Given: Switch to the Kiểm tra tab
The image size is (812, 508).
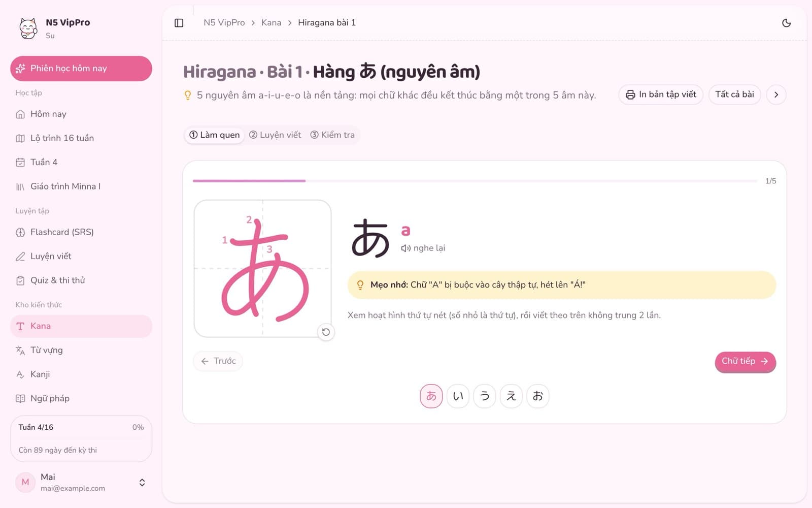Looking at the screenshot, I should tap(332, 135).
